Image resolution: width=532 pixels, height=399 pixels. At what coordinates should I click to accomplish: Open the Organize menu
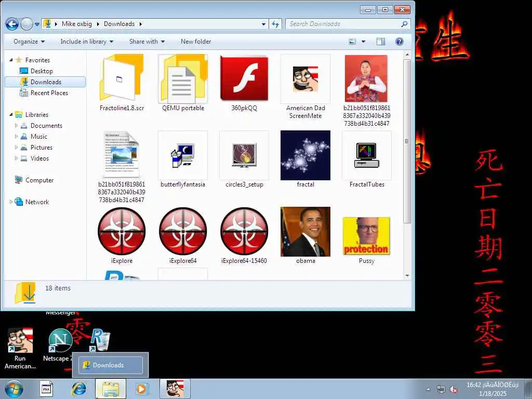29,42
